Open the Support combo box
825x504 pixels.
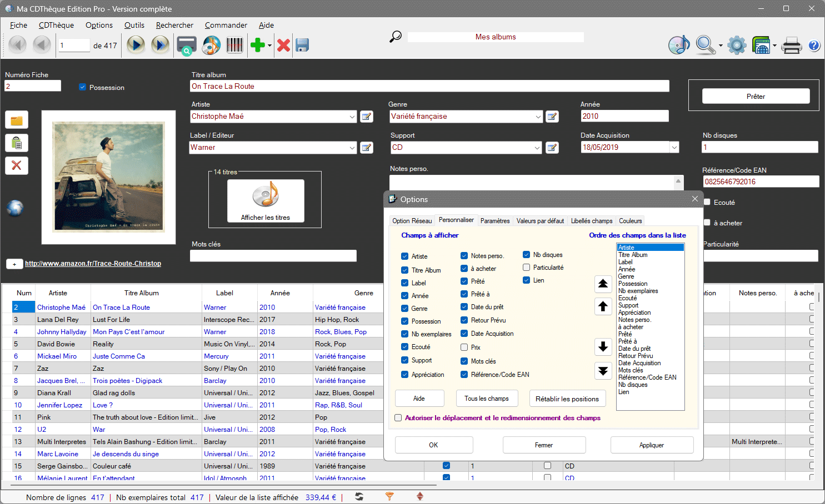tap(538, 148)
